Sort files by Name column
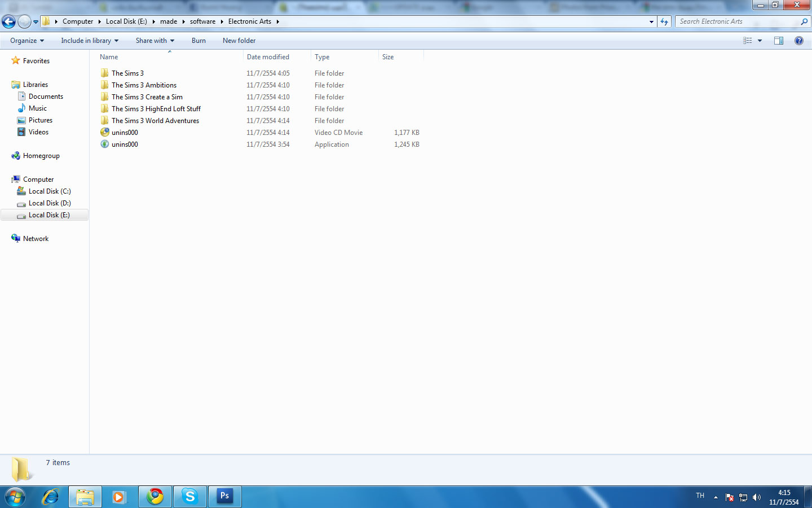 pos(169,57)
